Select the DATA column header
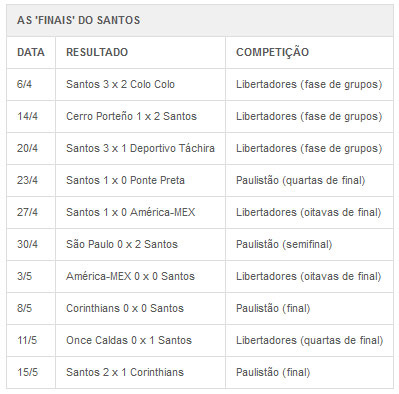This screenshot has width=399, height=394. pos(31,52)
